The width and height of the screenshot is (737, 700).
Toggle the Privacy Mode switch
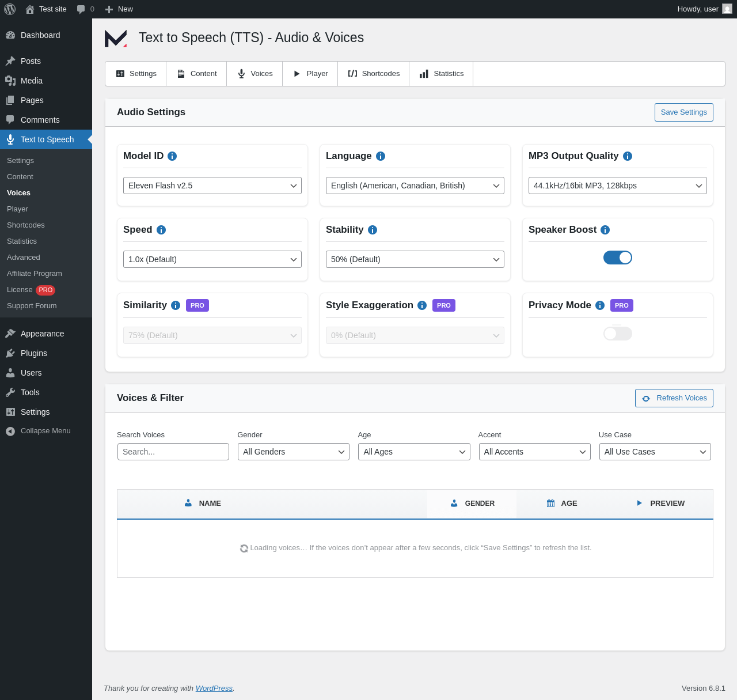(618, 334)
